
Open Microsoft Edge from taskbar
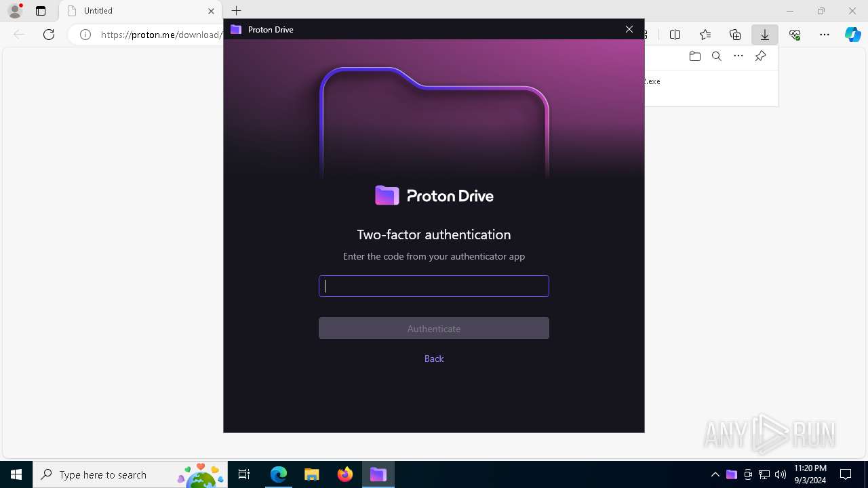pos(279,474)
